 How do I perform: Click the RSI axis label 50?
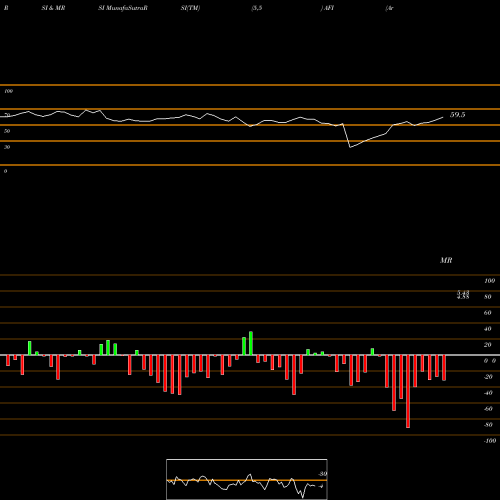pyautogui.click(x=7, y=131)
